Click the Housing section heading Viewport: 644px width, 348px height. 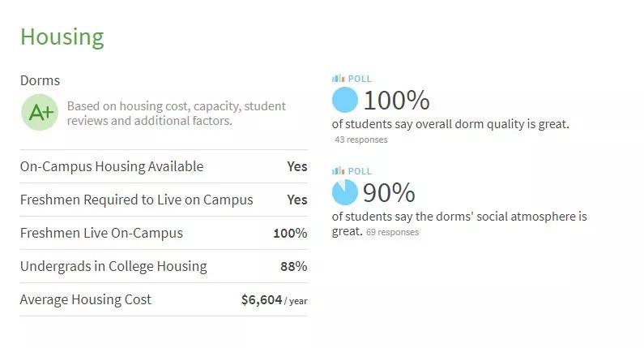[x=62, y=37]
